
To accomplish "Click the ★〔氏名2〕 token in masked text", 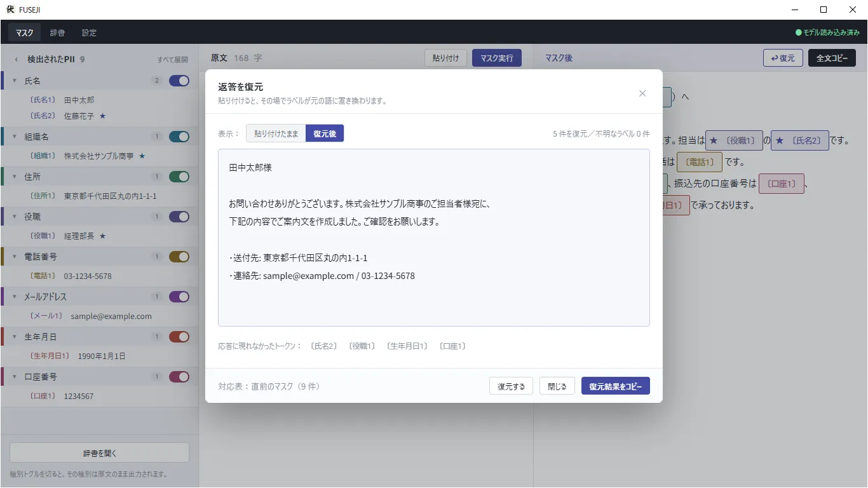I will click(800, 140).
